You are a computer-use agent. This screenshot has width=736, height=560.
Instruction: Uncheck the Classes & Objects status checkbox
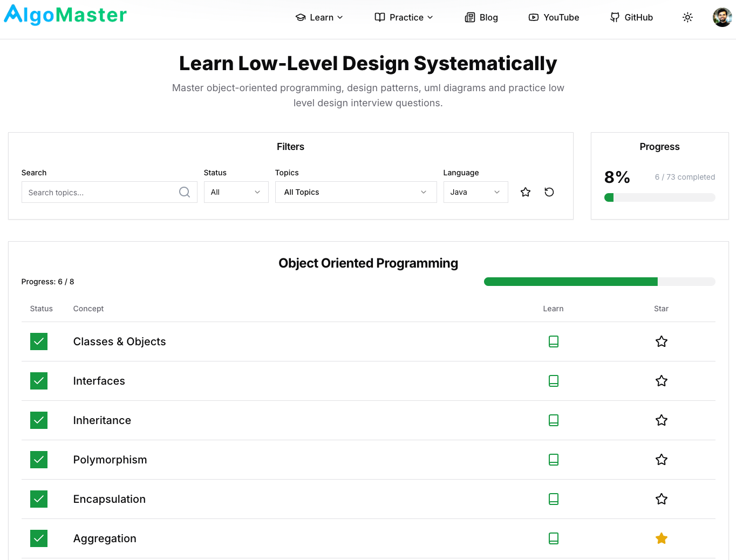pyautogui.click(x=39, y=342)
